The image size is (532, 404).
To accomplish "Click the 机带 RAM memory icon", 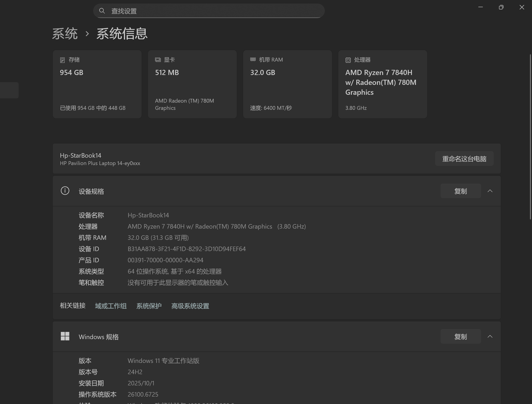I will 253,60.
